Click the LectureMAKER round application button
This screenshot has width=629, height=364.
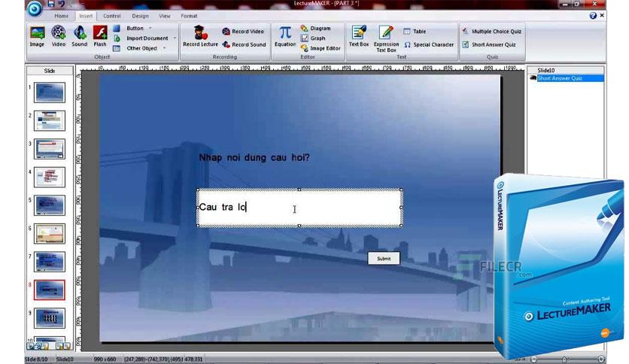(35, 9)
